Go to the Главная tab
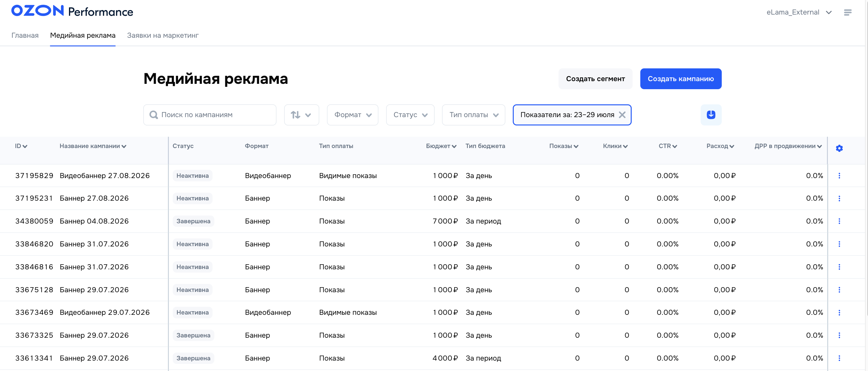The image size is (868, 371). tap(25, 35)
